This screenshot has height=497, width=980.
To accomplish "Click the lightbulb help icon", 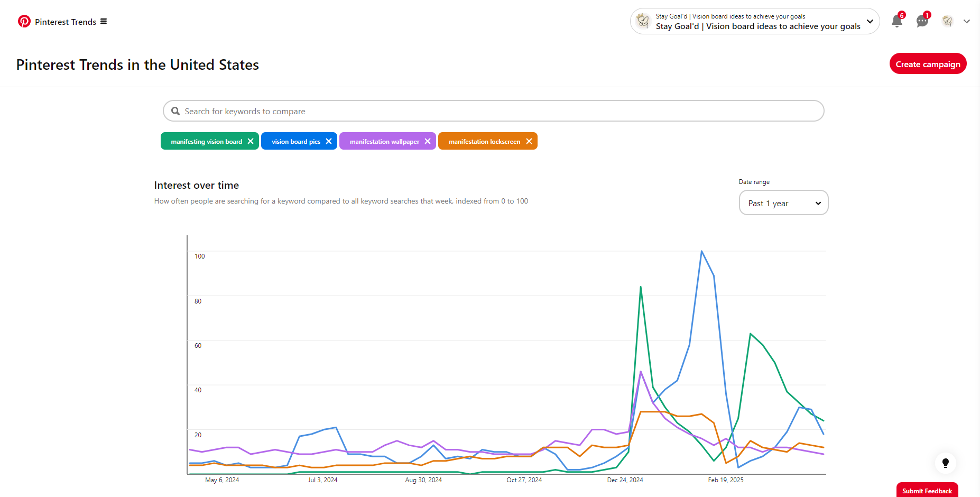I will click(945, 463).
